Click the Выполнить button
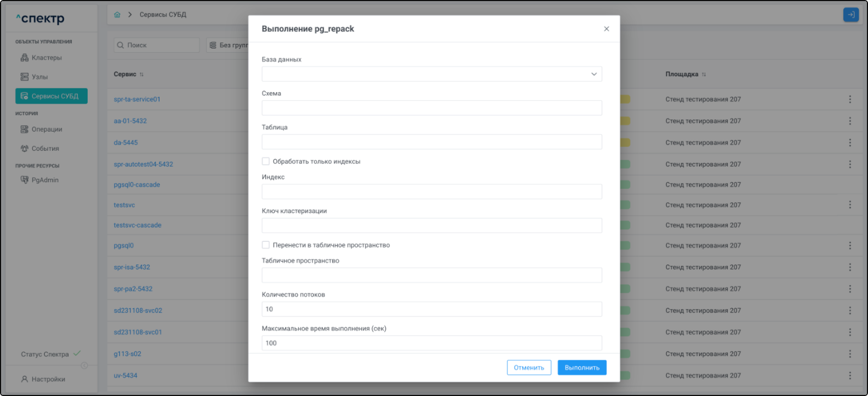This screenshot has height=396, width=868. coord(581,367)
